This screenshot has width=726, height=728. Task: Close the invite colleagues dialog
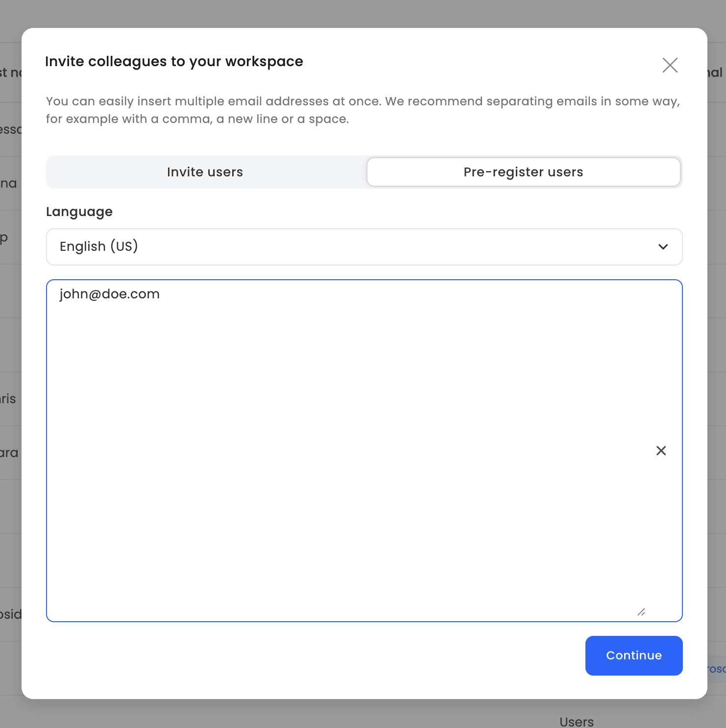[670, 65]
